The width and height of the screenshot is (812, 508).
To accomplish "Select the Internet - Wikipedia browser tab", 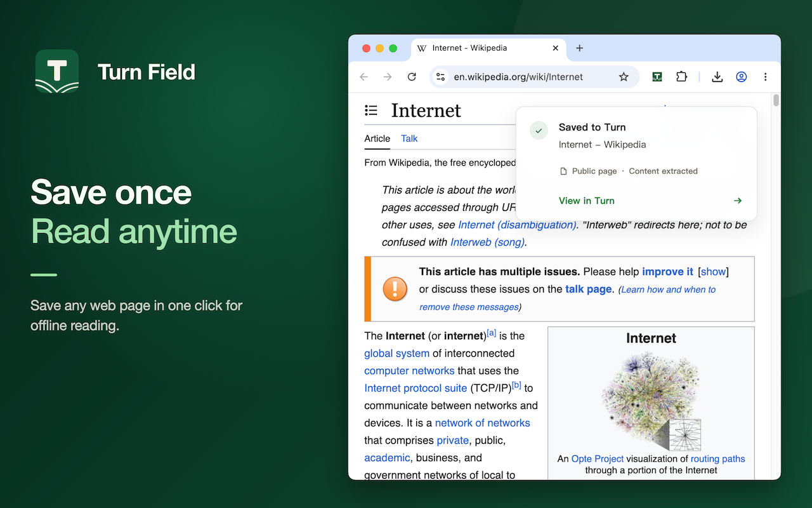I will 488,48.
